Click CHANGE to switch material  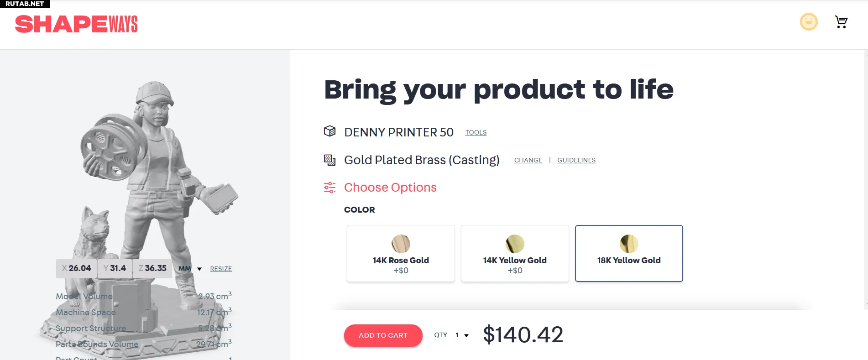point(528,160)
